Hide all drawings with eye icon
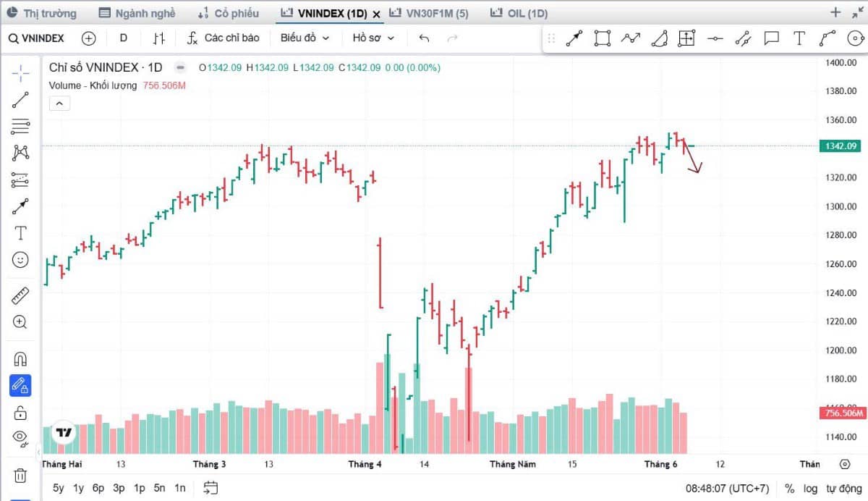 20,437
